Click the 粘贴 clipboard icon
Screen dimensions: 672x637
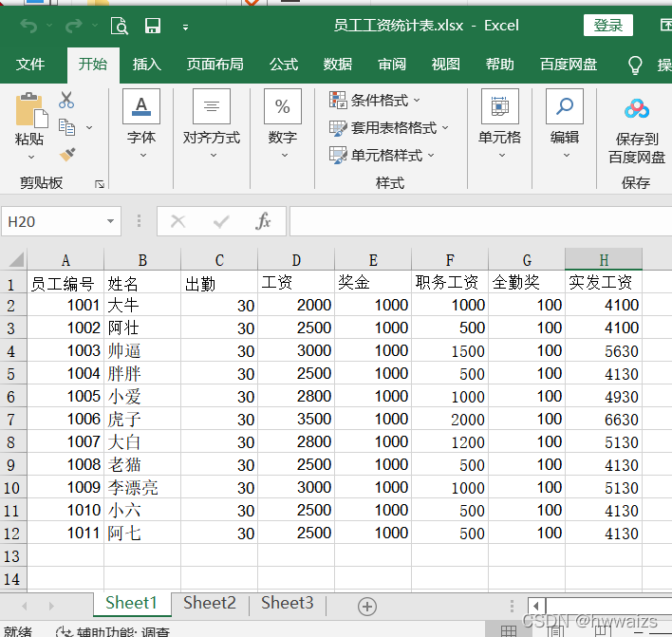[31, 110]
